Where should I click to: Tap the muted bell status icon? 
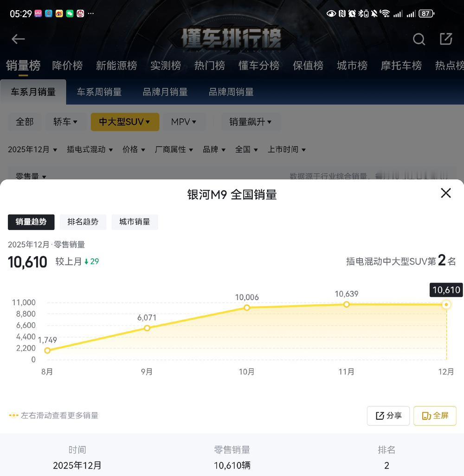[x=374, y=13]
